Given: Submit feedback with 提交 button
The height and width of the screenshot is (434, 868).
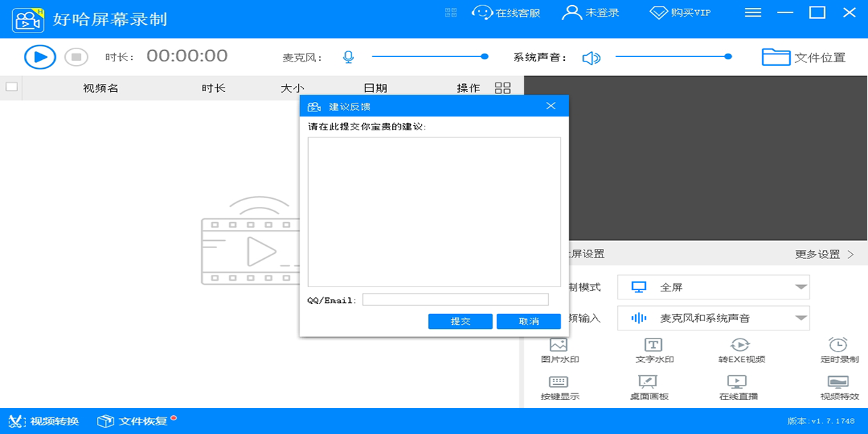Looking at the screenshot, I should pyautogui.click(x=460, y=321).
